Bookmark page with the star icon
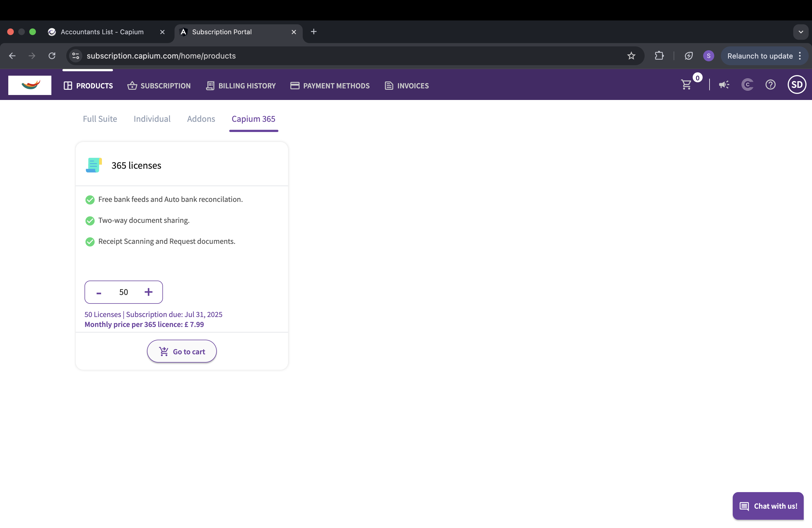Image resolution: width=812 pixels, height=528 pixels. pyautogui.click(x=631, y=56)
